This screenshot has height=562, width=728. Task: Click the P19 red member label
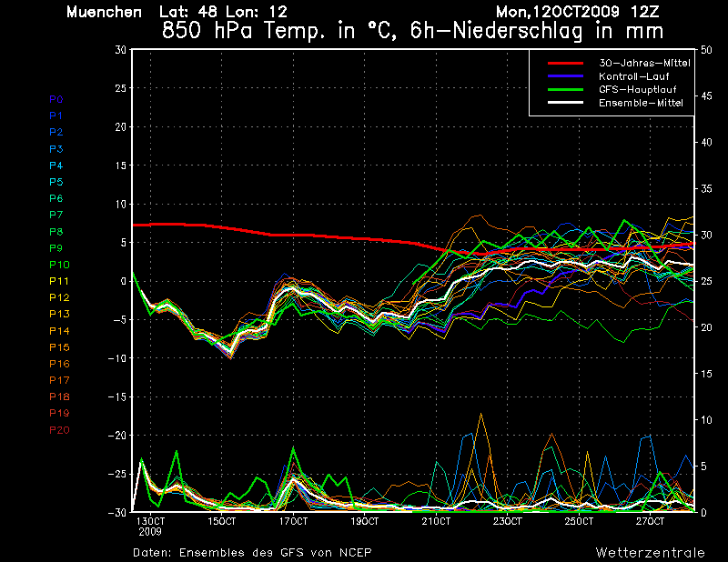(x=59, y=413)
